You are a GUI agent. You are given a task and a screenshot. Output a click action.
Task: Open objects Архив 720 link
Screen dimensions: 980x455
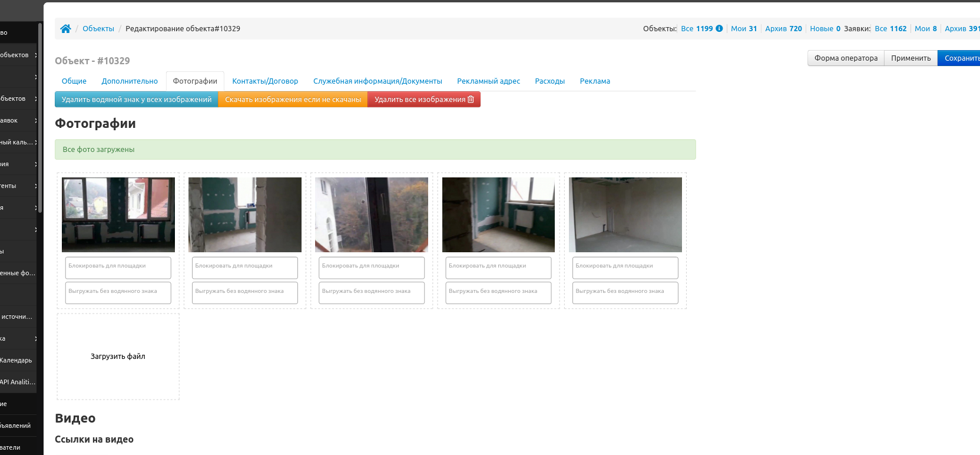[x=783, y=28]
